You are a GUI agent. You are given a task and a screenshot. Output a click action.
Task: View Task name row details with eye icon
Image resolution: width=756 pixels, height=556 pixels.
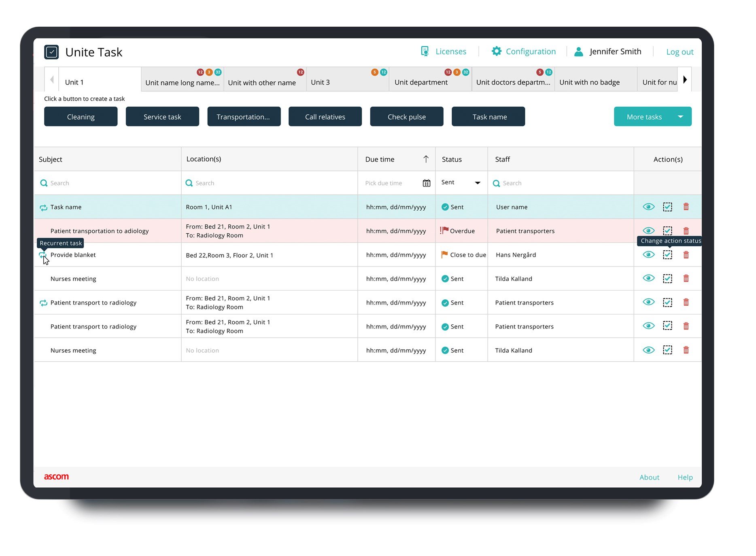[x=648, y=207]
